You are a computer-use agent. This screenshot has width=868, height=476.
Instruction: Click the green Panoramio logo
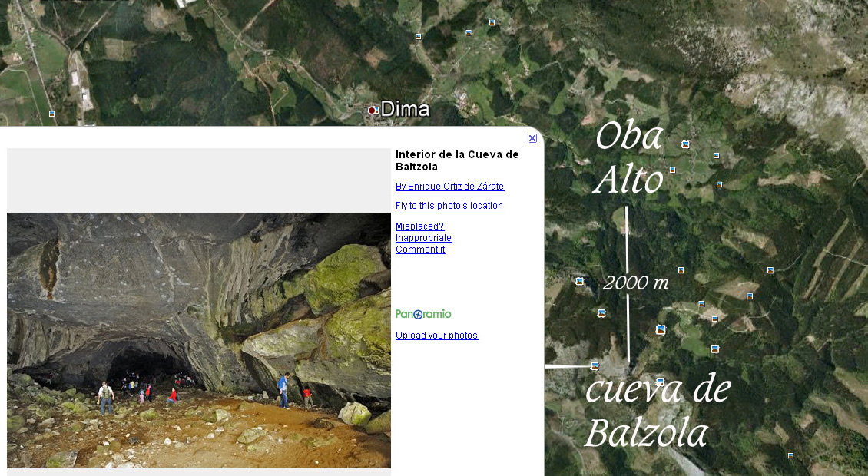point(423,314)
